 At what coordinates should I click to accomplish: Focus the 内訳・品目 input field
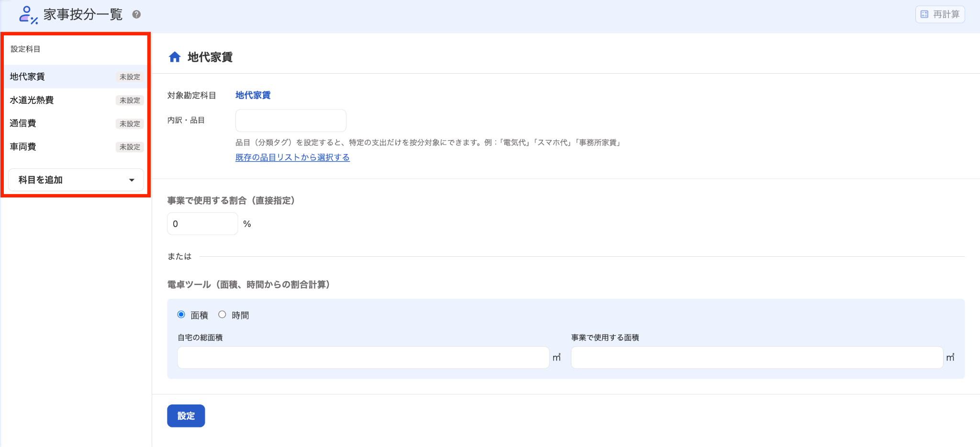[x=291, y=120]
